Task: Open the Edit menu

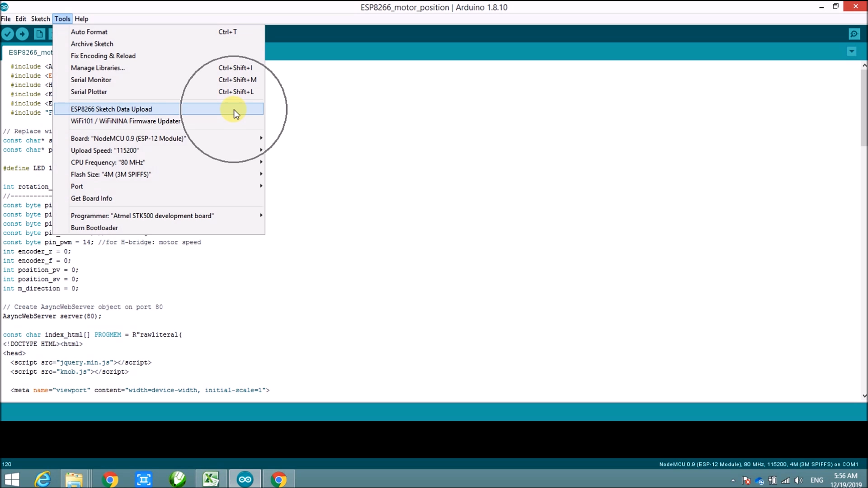Action: 21,19
